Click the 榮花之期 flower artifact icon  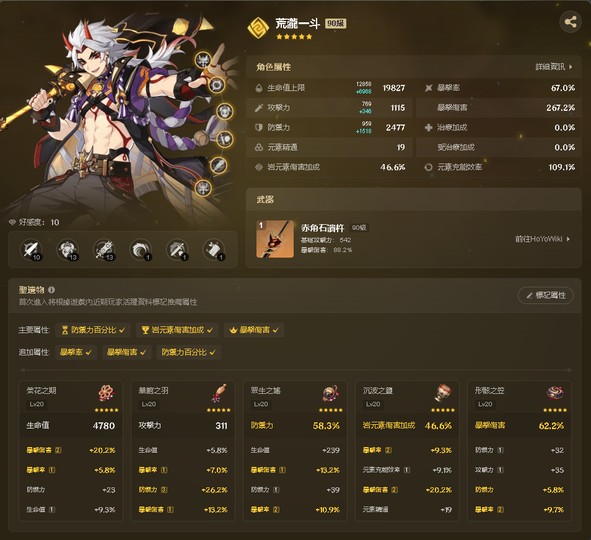click(107, 393)
